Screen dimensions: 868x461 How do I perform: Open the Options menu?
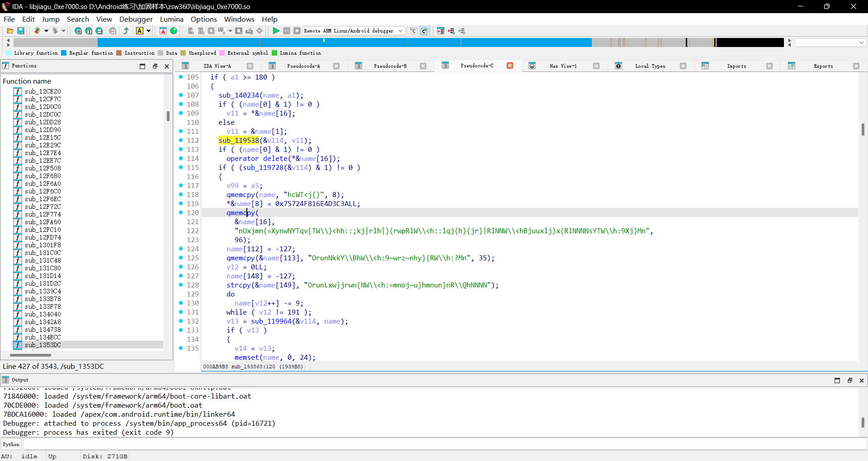click(204, 19)
